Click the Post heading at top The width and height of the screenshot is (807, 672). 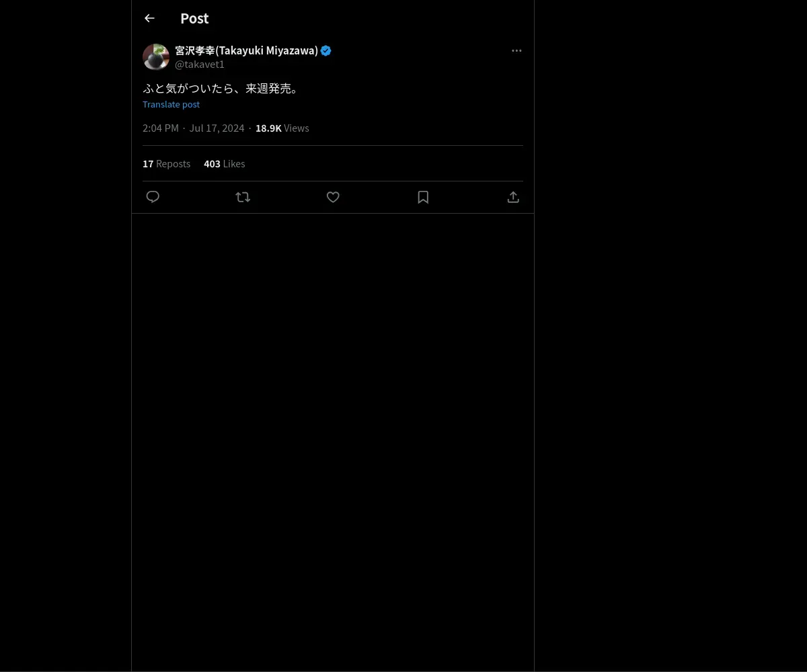[x=194, y=18]
